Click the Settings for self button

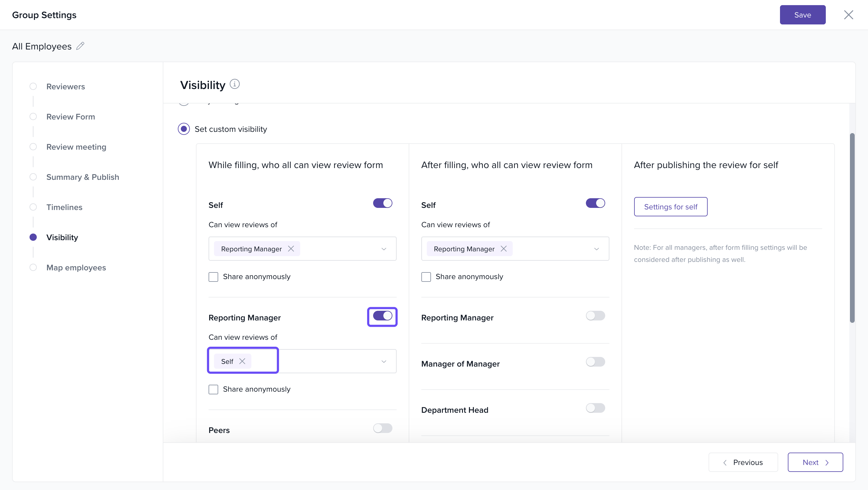pyautogui.click(x=670, y=207)
